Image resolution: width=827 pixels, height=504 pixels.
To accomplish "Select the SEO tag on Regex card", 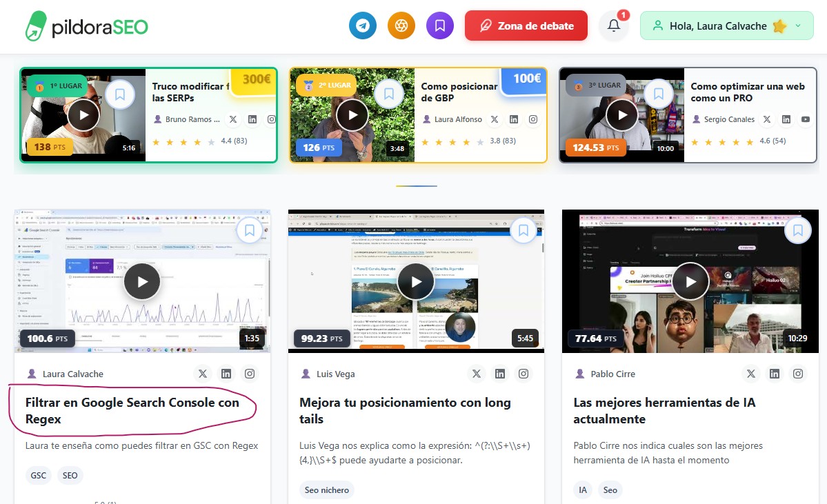I will coord(70,475).
